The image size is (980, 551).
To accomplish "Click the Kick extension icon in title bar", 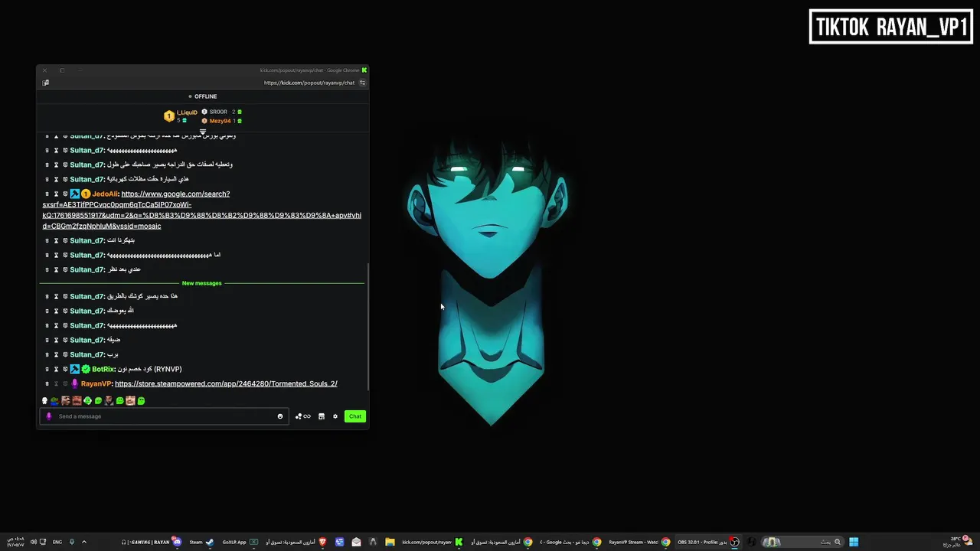I will [x=364, y=70].
